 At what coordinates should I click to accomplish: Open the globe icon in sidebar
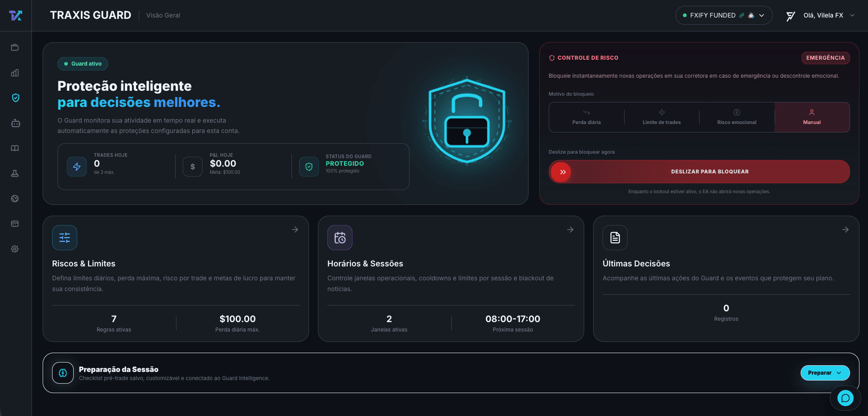(x=15, y=199)
